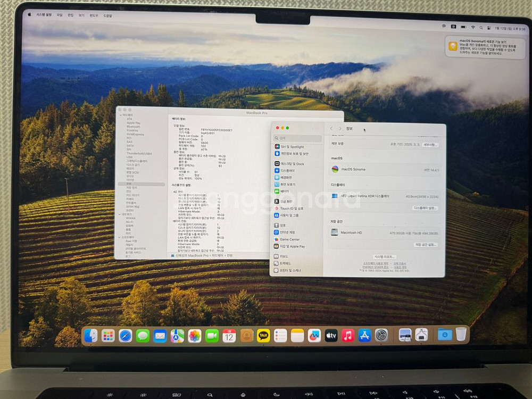Open Launchpad from the Dock
The height and width of the screenshot is (399, 532).
[x=108, y=336]
